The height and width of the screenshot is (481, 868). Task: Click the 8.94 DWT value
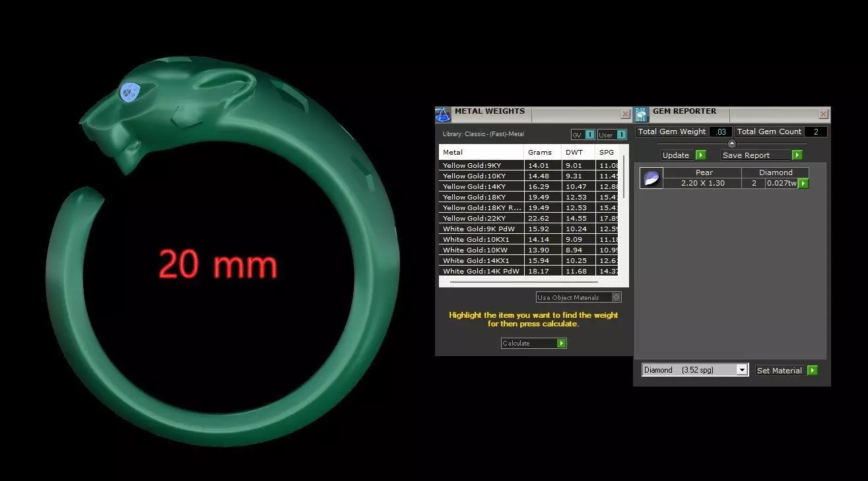(574, 250)
